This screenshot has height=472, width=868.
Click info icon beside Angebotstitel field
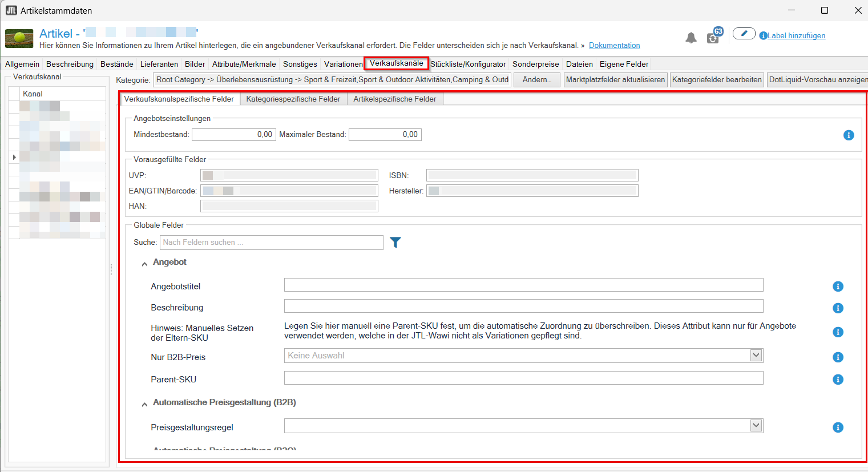(x=838, y=287)
